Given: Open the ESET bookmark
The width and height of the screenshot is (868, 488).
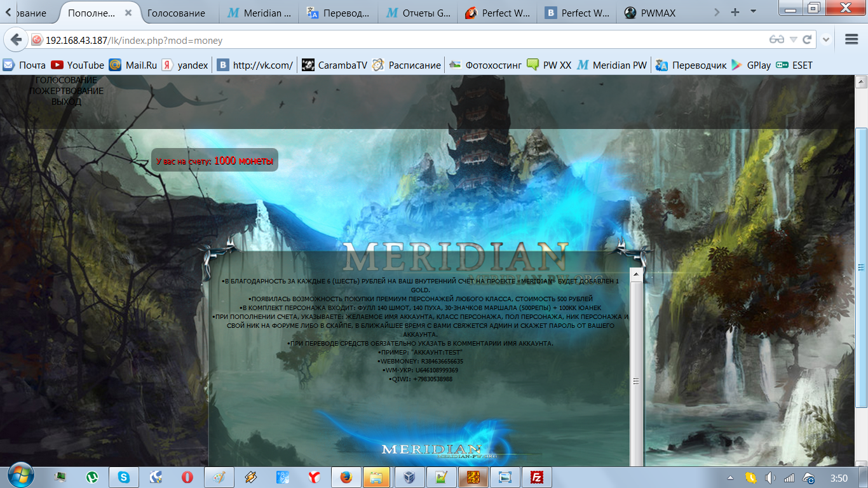Looking at the screenshot, I should click(x=794, y=65).
